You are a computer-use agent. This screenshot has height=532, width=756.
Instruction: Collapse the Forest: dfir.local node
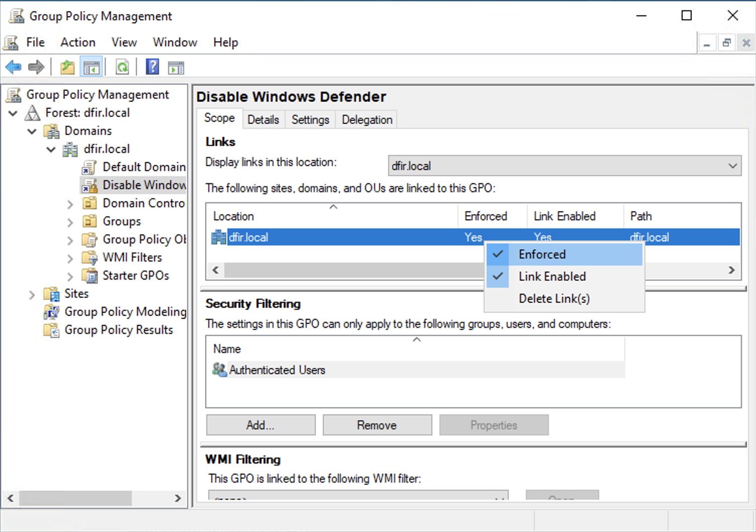pos(14,113)
